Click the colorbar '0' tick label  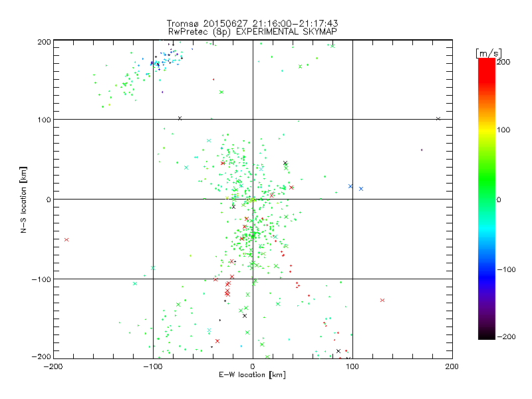click(x=499, y=199)
